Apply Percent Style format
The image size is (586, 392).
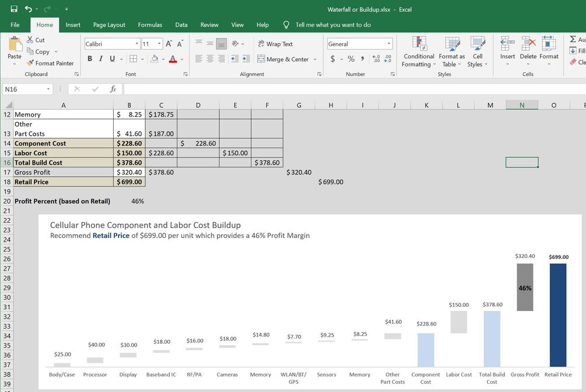351,59
